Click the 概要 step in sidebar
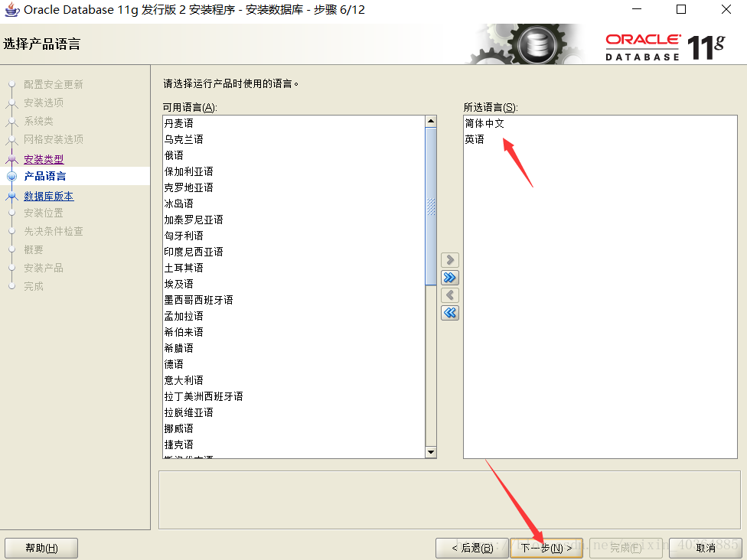Screen dimensions: 747x560 34,249
